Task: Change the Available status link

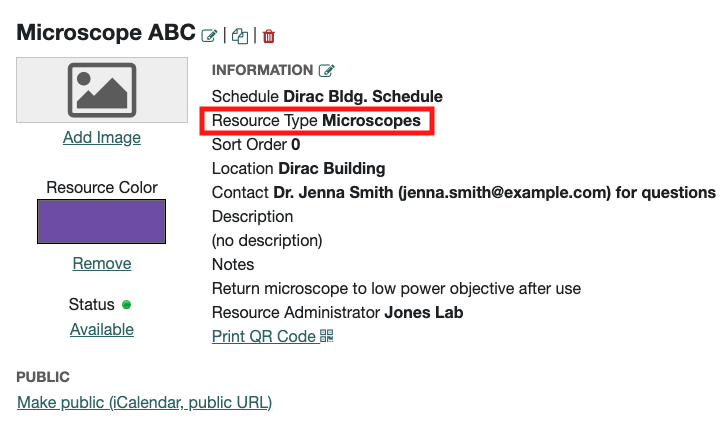Action: click(x=102, y=329)
